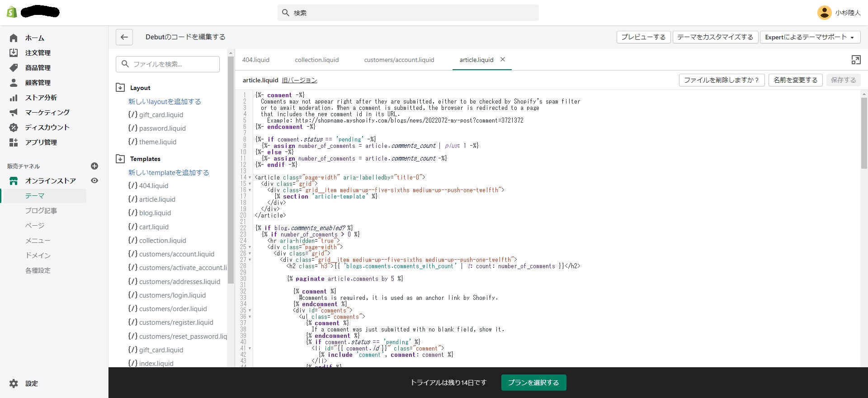
Task: View online store with eye icon
Action: click(x=94, y=180)
